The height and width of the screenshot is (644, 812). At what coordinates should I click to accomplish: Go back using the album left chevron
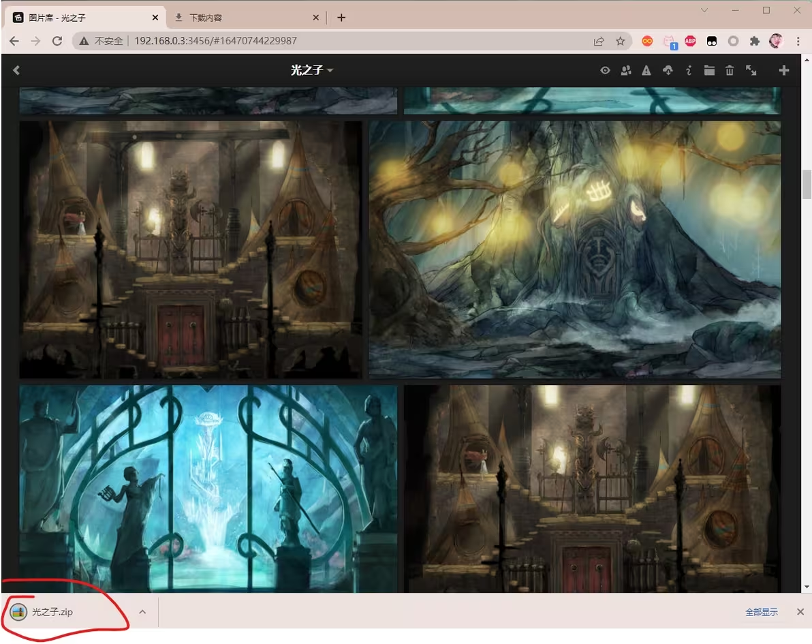[16, 70]
